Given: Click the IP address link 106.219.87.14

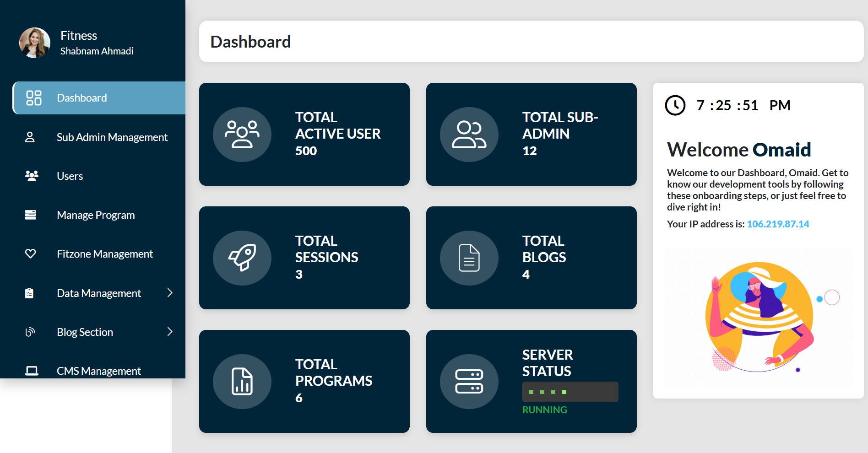Looking at the screenshot, I should [778, 224].
